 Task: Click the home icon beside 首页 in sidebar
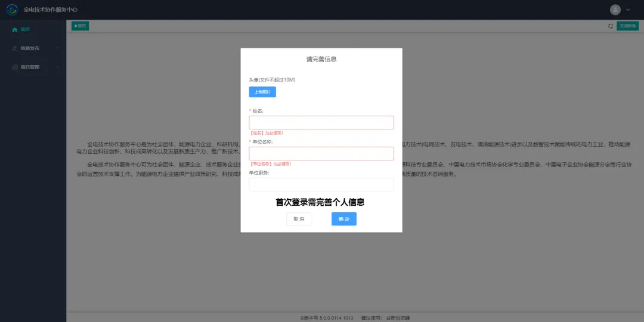coord(15,30)
